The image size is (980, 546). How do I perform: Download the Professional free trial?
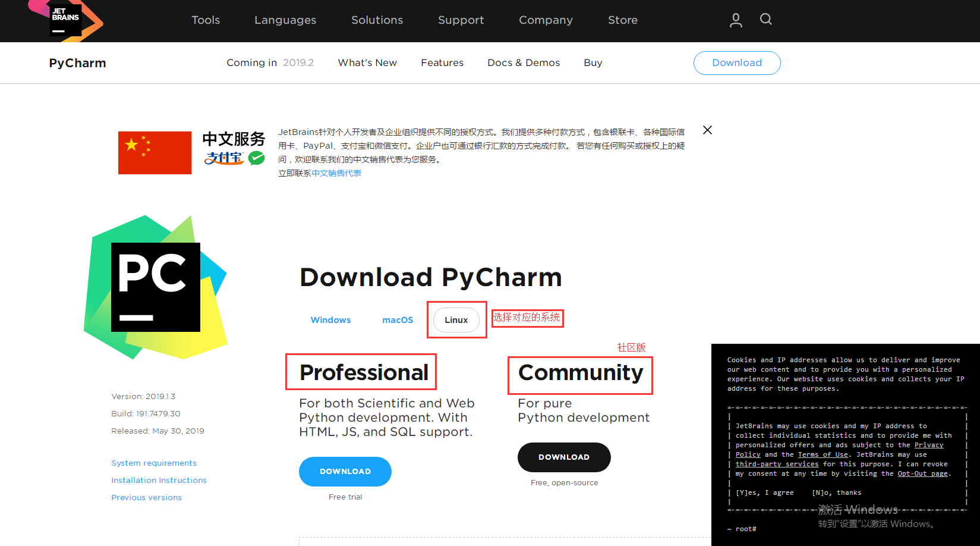click(x=345, y=471)
